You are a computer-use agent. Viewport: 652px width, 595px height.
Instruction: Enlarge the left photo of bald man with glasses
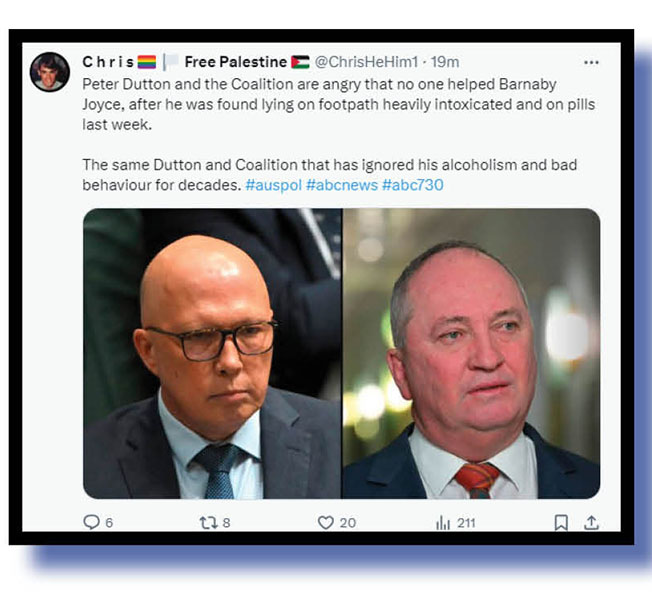tap(212, 353)
